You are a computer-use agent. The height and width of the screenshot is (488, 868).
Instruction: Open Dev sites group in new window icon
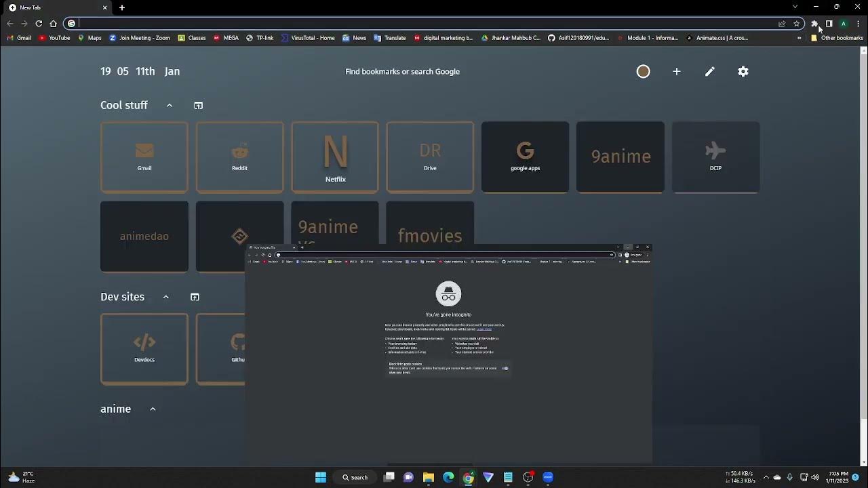point(195,297)
